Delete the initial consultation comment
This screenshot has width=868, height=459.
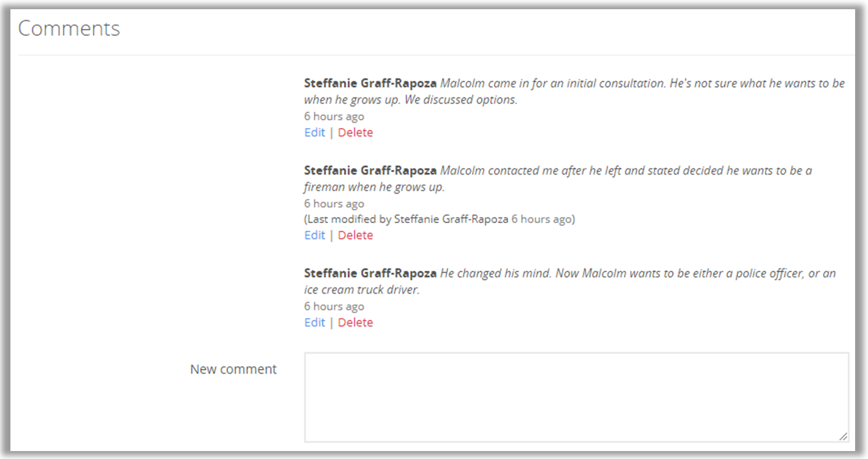355,132
